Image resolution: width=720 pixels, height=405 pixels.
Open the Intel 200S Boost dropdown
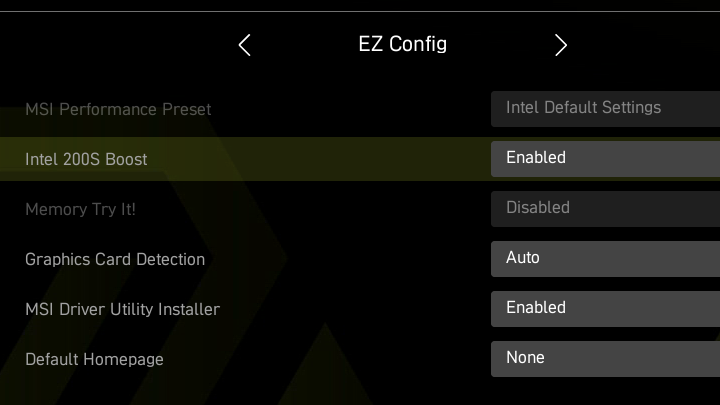pos(605,158)
